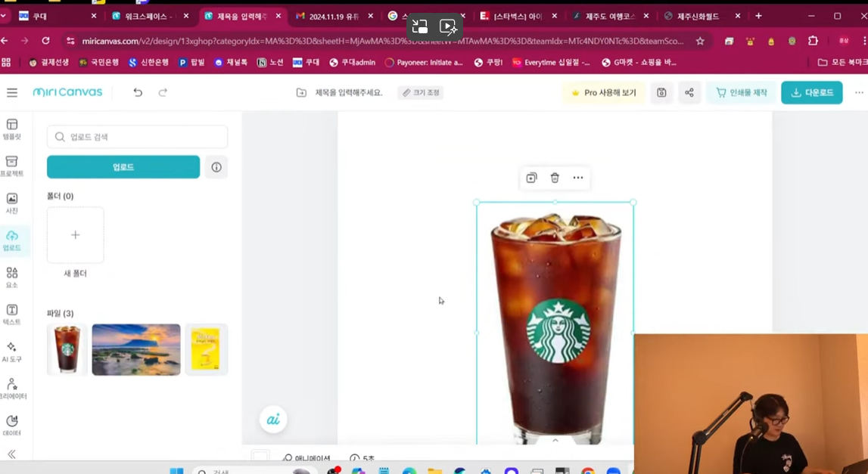Open the 요소 sidebar panel
The height and width of the screenshot is (474, 868).
point(12,277)
